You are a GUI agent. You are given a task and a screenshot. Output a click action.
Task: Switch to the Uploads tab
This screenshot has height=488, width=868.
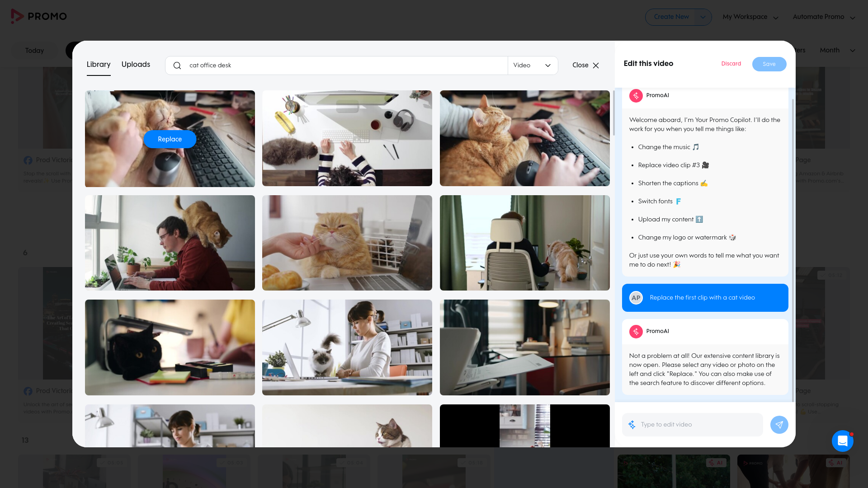[136, 65]
